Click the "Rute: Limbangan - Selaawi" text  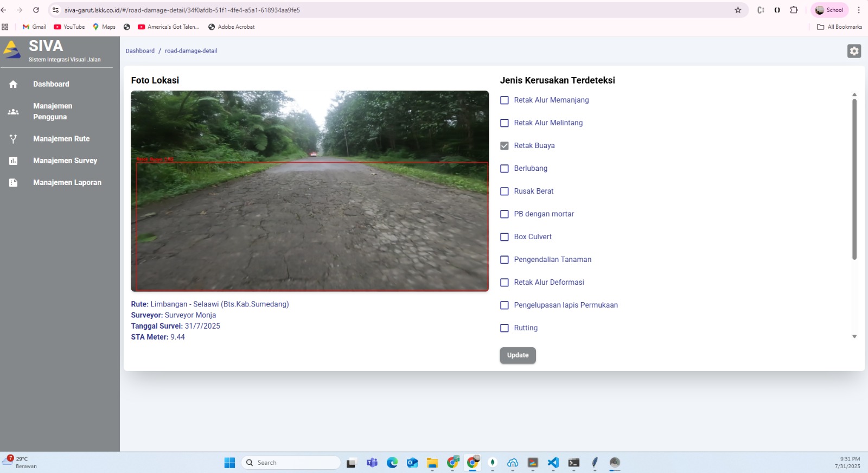pos(210,304)
